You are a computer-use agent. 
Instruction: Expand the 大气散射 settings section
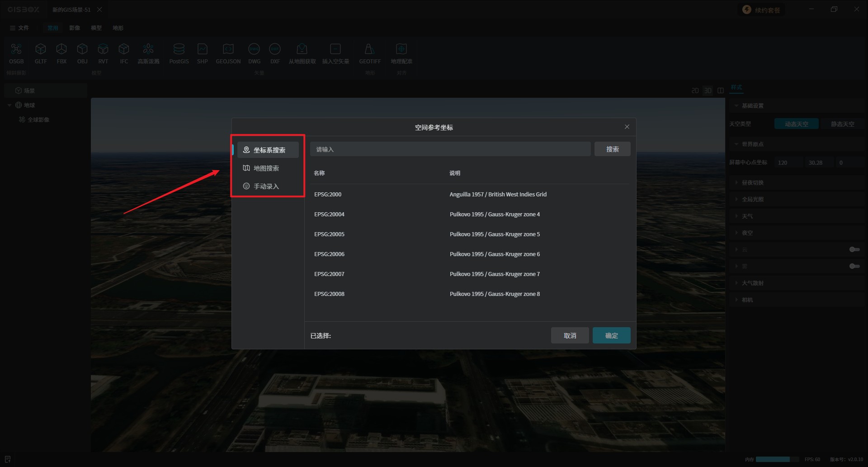coord(752,283)
